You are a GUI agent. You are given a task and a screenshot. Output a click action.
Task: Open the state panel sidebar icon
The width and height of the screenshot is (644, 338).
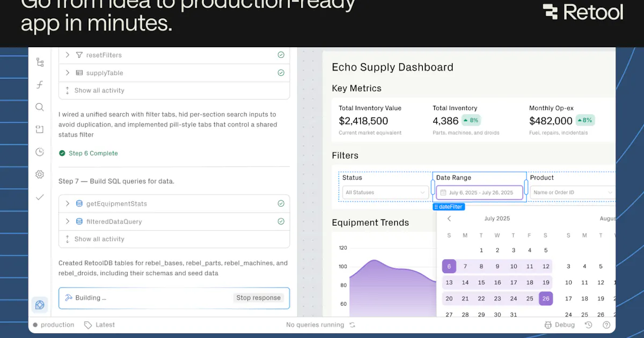[x=40, y=129]
